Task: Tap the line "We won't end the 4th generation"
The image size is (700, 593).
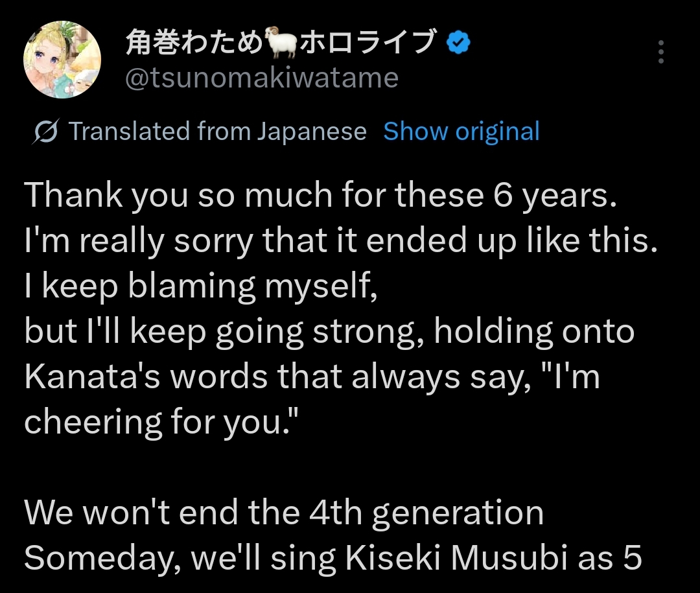Action: point(284,513)
